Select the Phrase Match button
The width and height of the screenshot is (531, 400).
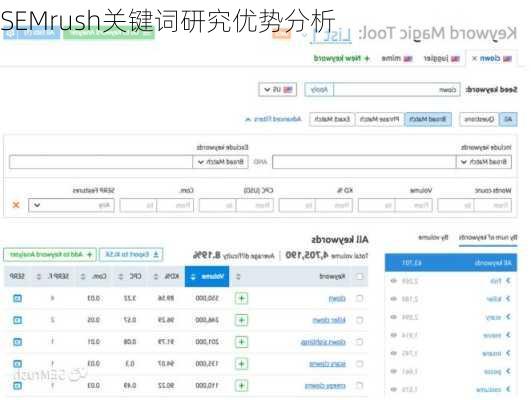(x=380, y=119)
